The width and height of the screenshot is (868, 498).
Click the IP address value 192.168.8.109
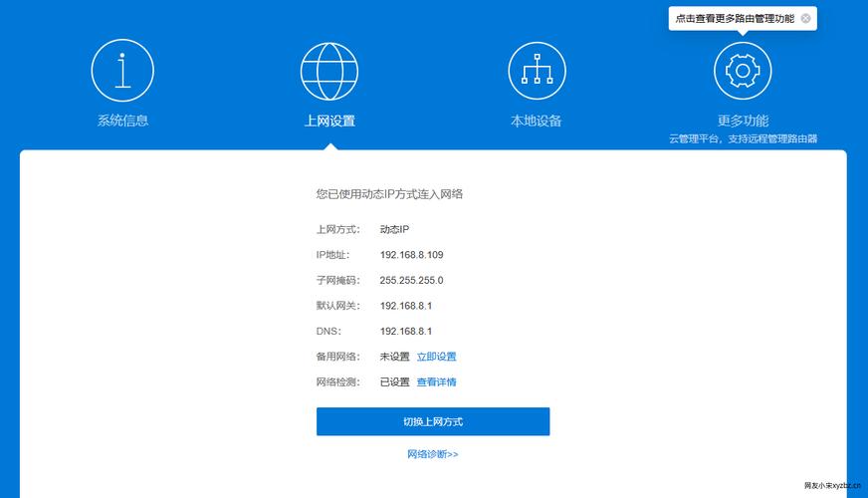[x=411, y=255]
